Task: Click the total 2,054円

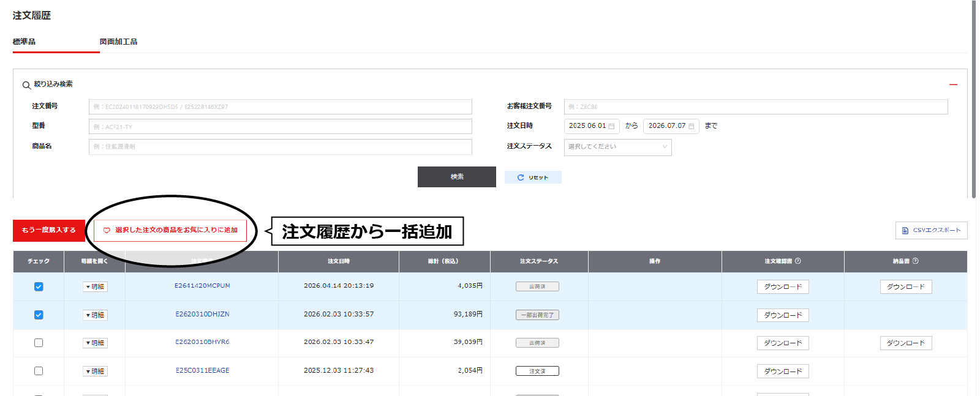Action: [x=470, y=370]
